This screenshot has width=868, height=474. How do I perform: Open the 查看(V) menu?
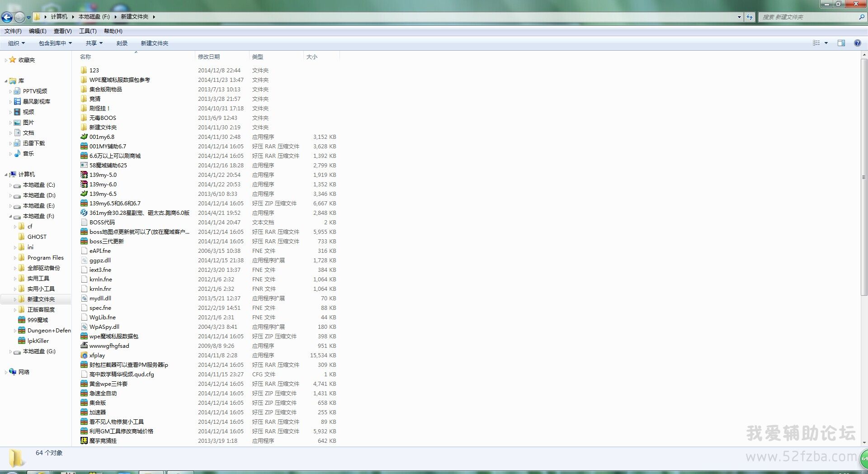coord(62,31)
